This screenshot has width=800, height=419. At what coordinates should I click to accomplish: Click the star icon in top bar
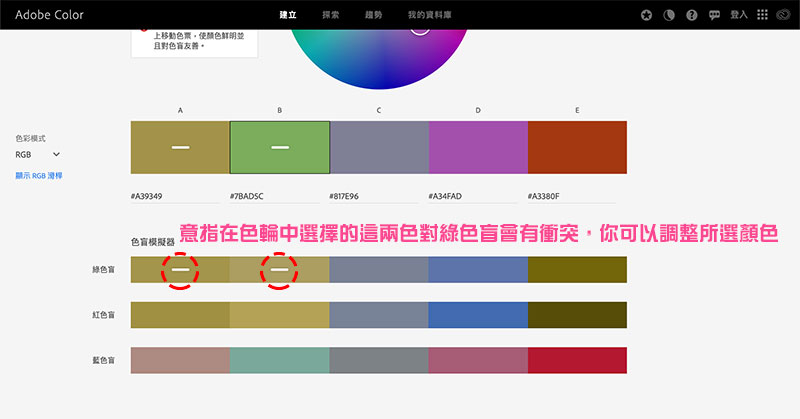647,15
